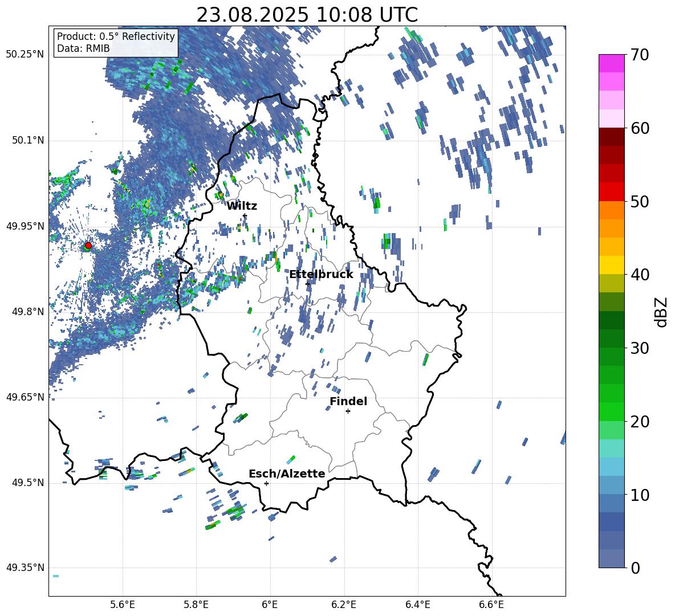
Task: Click the 6.2°E longitude label
Action: tap(344, 605)
